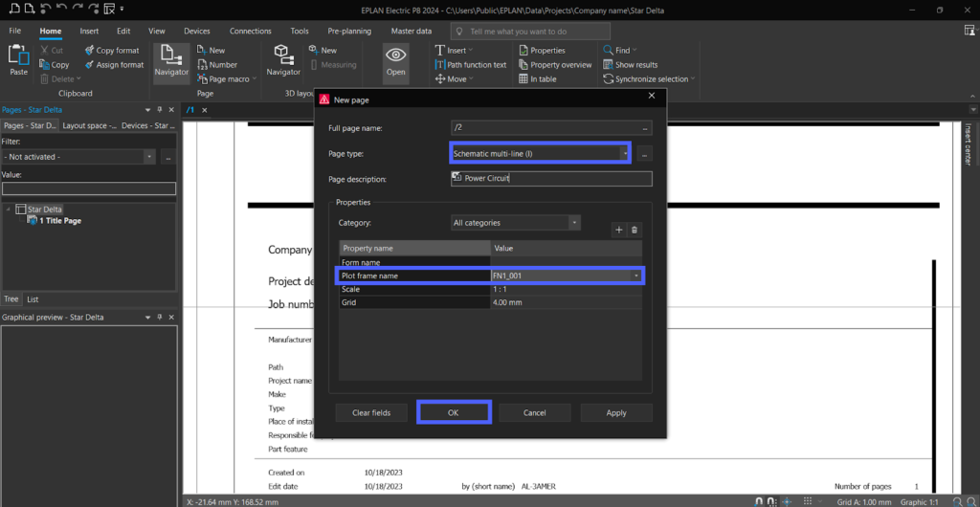The width and height of the screenshot is (980, 507).
Task: Add property with the plus icon
Action: [619, 230]
